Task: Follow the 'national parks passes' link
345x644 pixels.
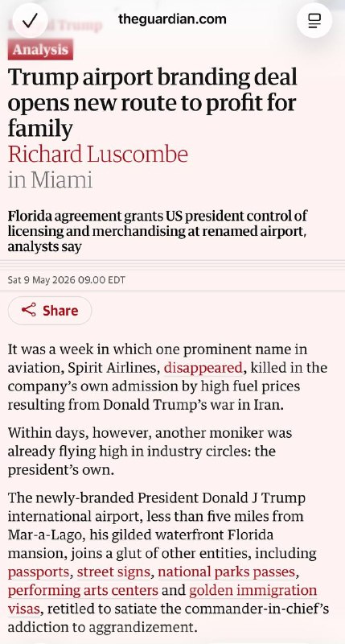Action: (227, 572)
